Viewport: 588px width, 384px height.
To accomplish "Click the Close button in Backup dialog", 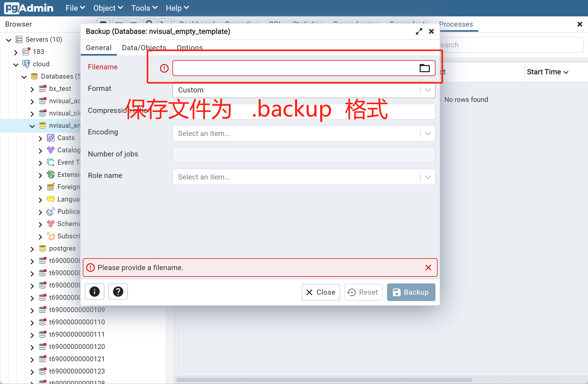I will 321,292.
